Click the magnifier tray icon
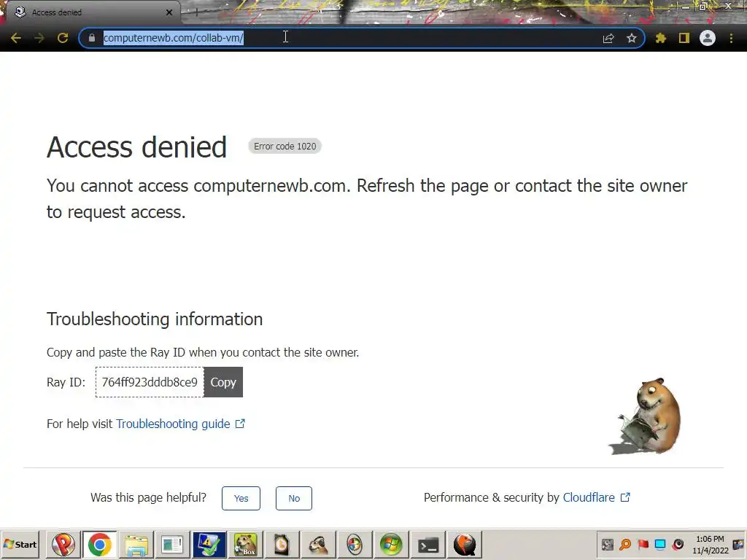This screenshot has height=560, width=747. (625, 544)
